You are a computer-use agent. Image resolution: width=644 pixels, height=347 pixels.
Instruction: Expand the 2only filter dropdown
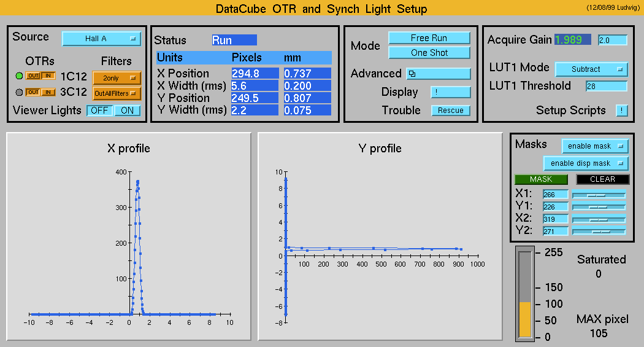point(116,78)
